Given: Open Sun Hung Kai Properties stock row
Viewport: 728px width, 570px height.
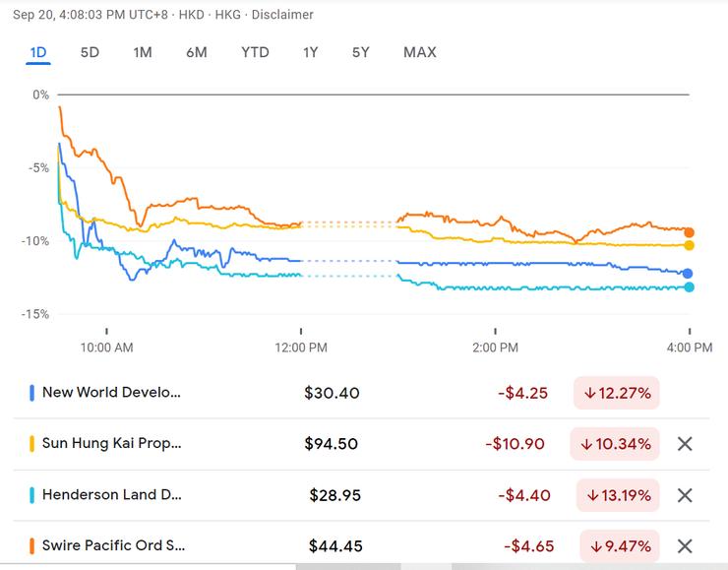Looking at the screenshot, I should (112, 444).
